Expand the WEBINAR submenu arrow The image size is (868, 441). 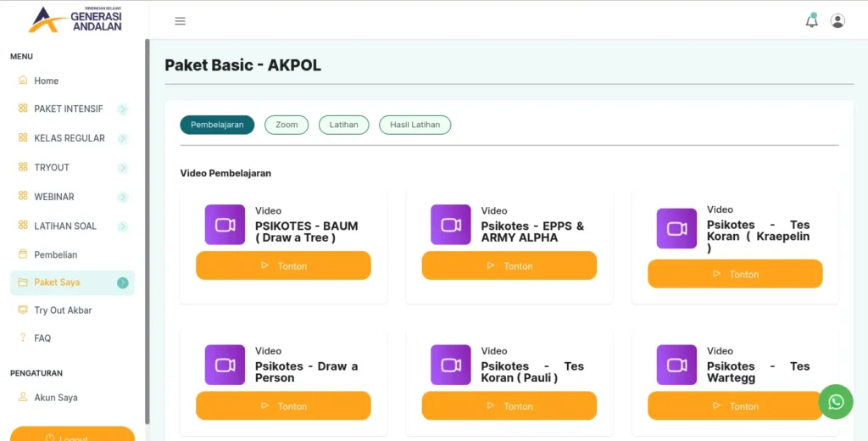click(123, 198)
